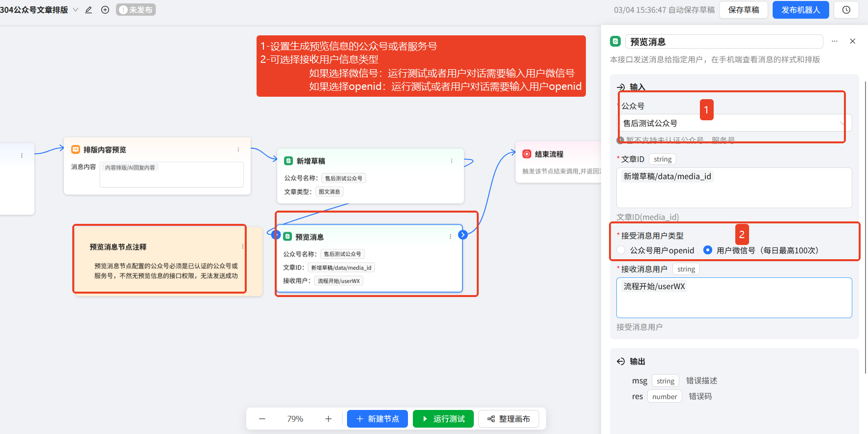Click 流程开始/userWX tag in 预览消息 node

pyautogui.click(x=339, y=281)
